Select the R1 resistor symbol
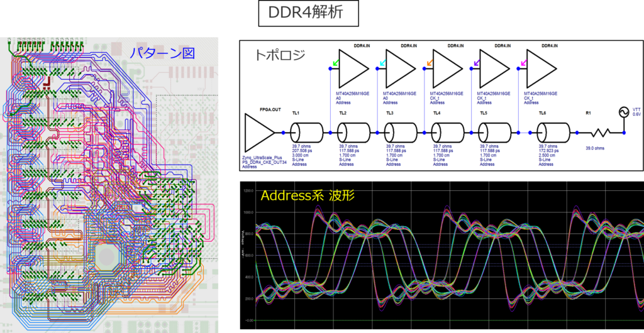The image size is (644, 333). 600,133
